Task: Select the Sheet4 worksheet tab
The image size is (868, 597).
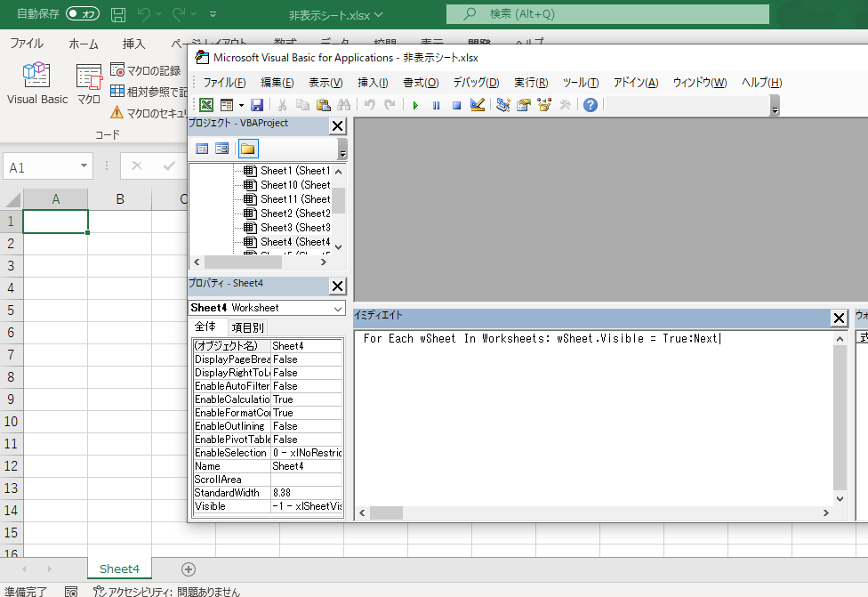Action: click(119, 569)
